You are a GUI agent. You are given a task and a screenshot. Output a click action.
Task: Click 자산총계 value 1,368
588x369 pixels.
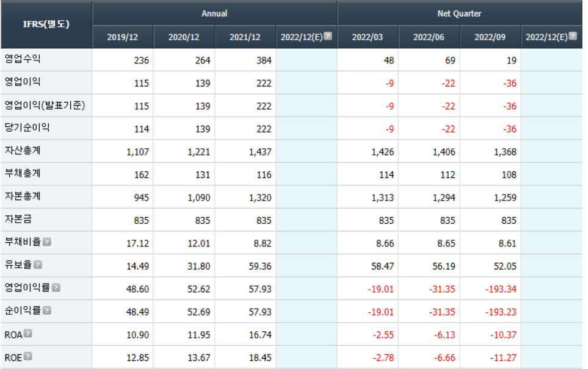[x=505, y=152]
